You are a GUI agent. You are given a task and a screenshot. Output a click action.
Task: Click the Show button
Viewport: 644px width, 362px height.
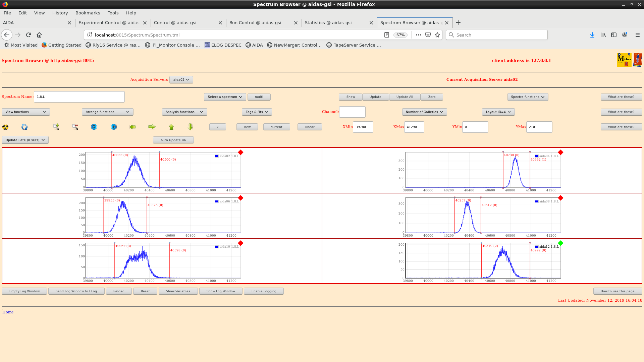pyautogui.click(x=351, y=97)
